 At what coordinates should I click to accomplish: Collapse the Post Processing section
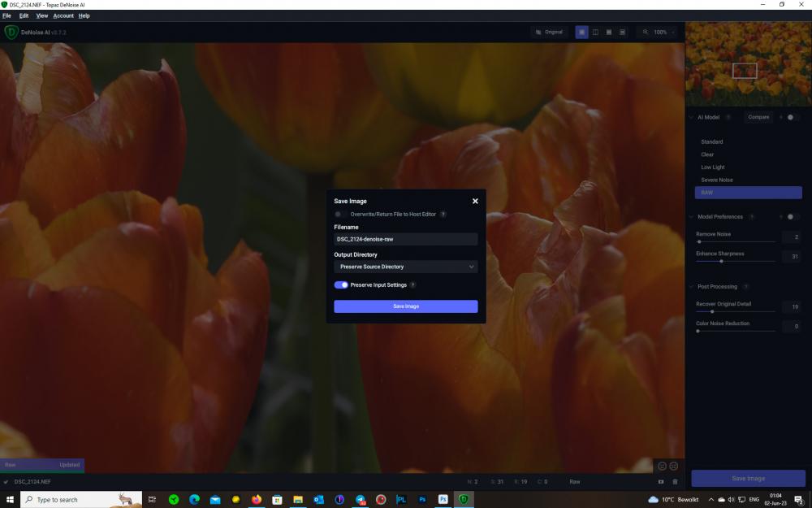(x=691, y=287)
